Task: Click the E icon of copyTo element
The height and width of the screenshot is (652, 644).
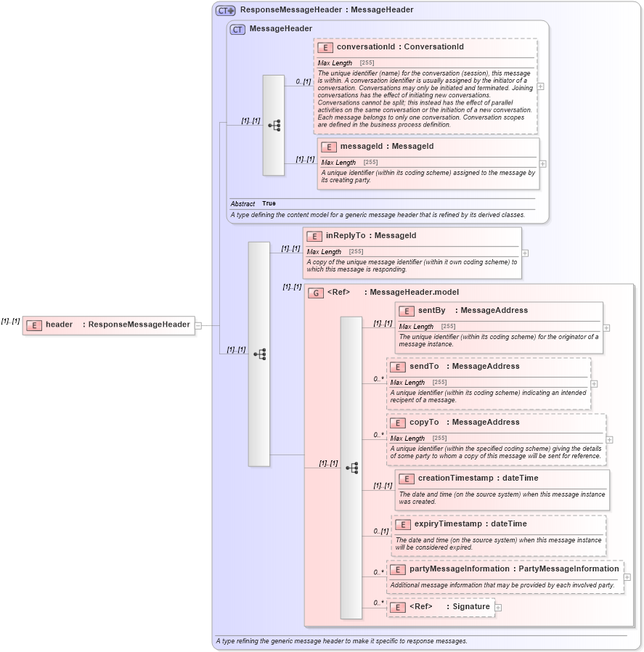Action: (x=397, y=423)
